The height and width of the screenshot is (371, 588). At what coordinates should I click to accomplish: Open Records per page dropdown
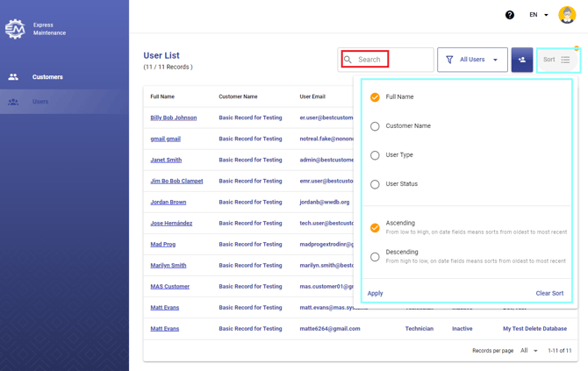coord(529,351)
